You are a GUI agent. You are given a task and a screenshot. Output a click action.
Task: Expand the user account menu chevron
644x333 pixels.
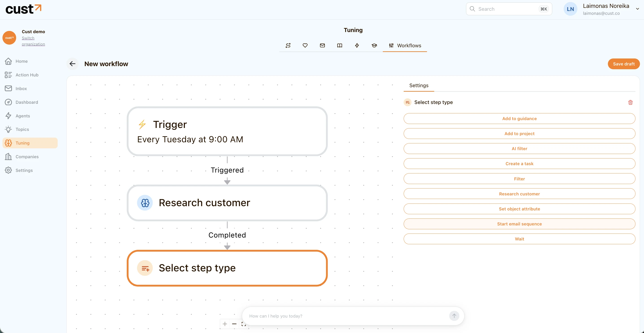click(637, 9)
